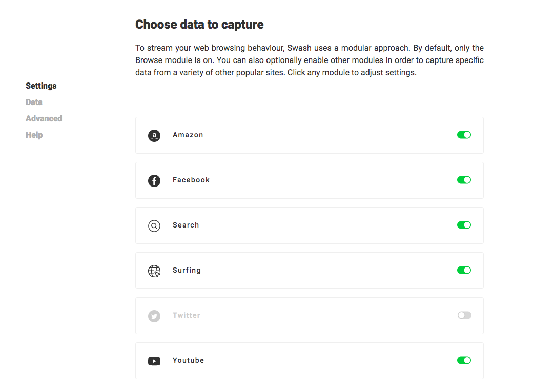The image size is (533, 392).
Task: Open Amazon module settings by its label
Action: pos(188,135)
